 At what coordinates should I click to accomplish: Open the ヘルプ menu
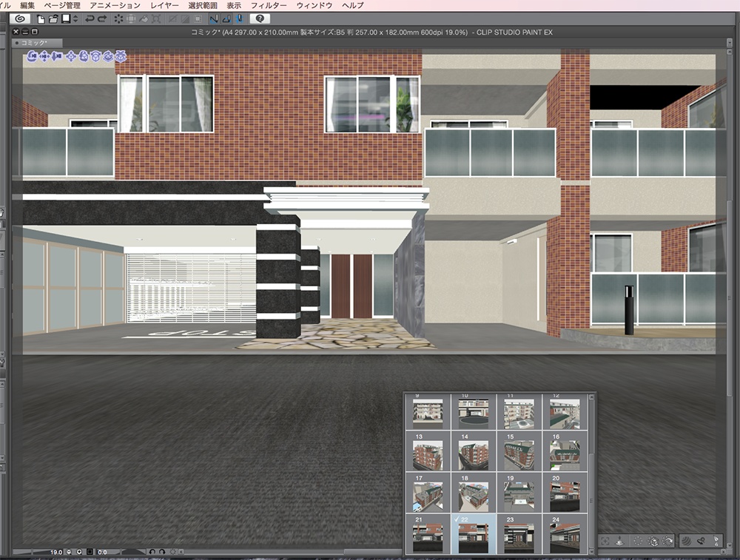point(353,5)
